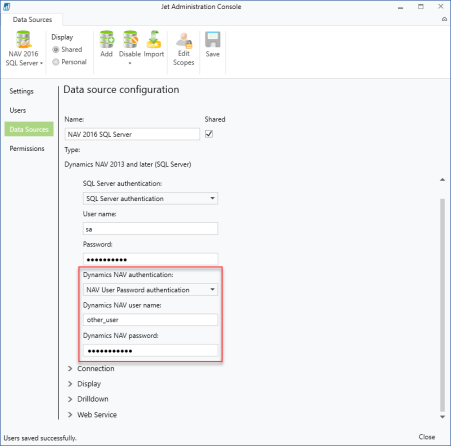Click the vertical scrollbar in the configuration panel
451x446 pixels.
(442, 305)
